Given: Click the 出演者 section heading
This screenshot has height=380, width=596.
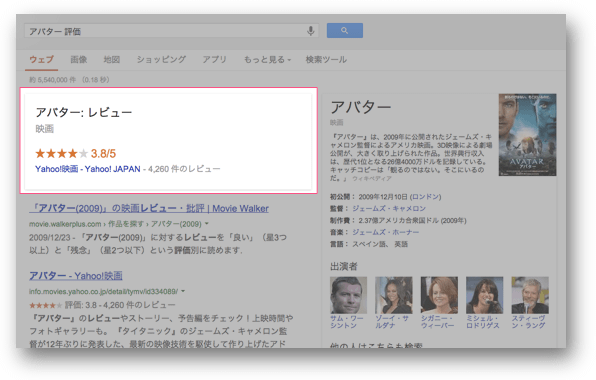Looking at the screenshot, I should 344,266.
